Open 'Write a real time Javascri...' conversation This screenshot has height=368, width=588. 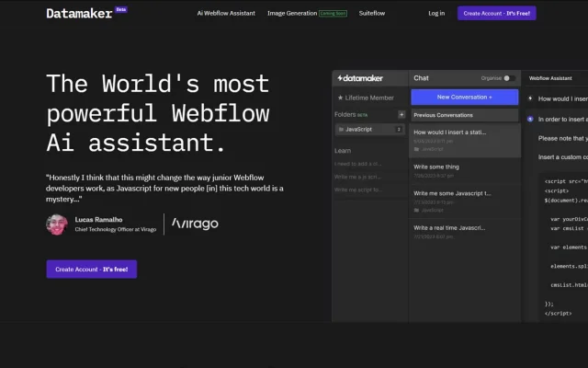point(465,232)
